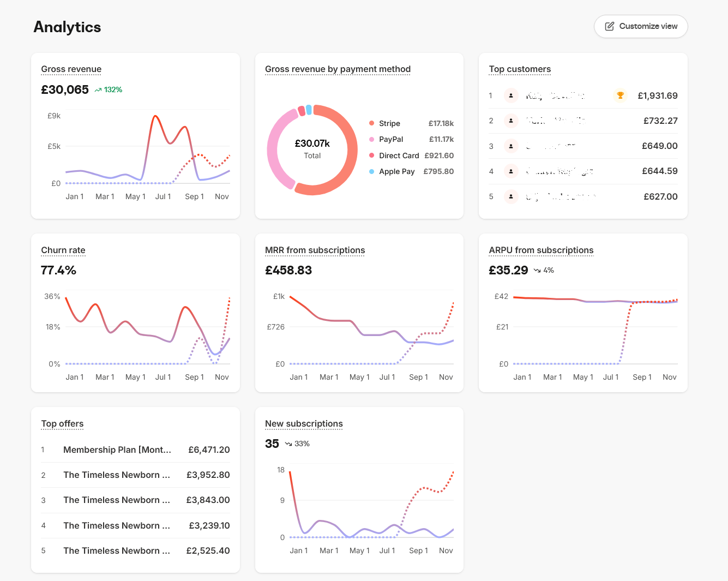This screenshot has width=728, height=581.
Task: Open the ARPU from subscriptions details
Action: click(x=541, y=250)
